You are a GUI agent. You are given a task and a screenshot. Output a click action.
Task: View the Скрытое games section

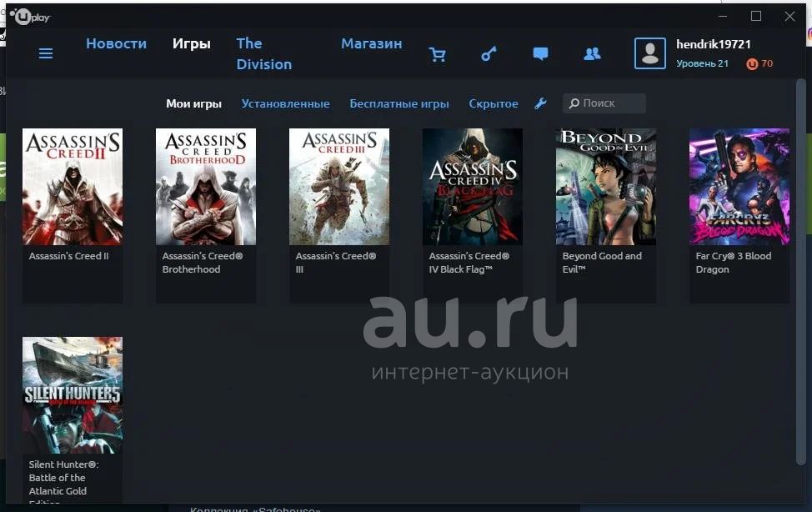494,103
